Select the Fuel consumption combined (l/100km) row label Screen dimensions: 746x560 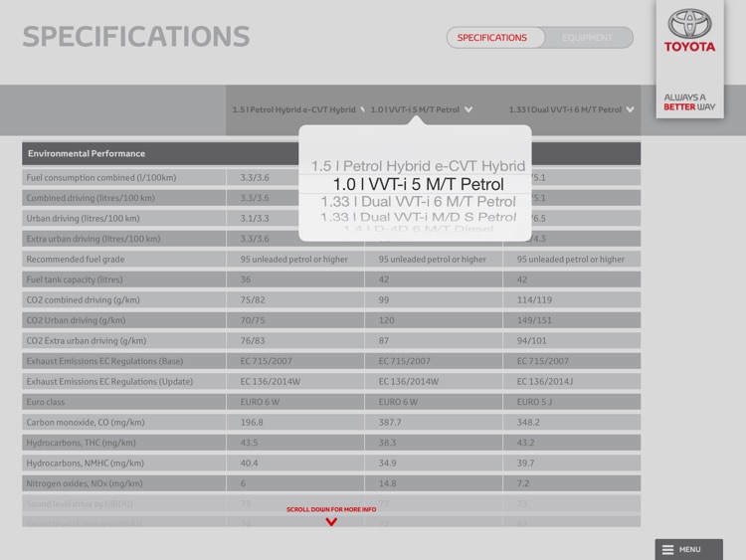click(101, 177)
